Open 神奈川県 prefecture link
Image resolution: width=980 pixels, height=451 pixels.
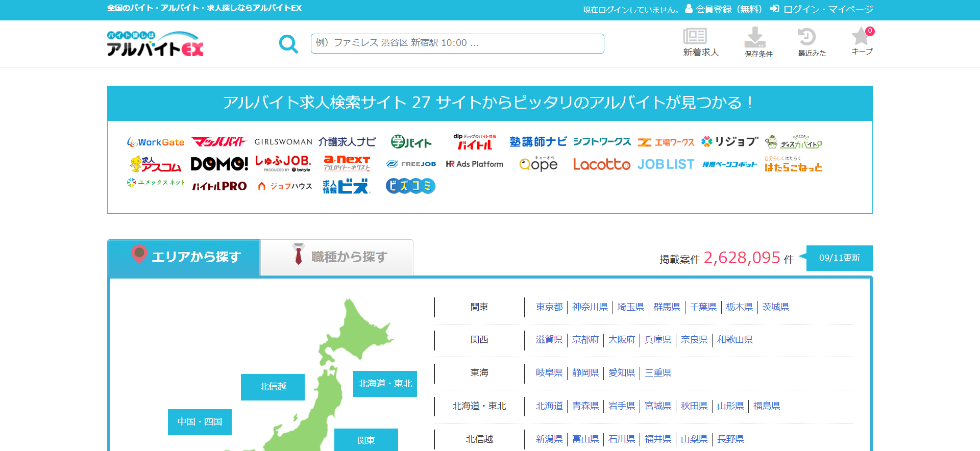[x=590, y=307]
